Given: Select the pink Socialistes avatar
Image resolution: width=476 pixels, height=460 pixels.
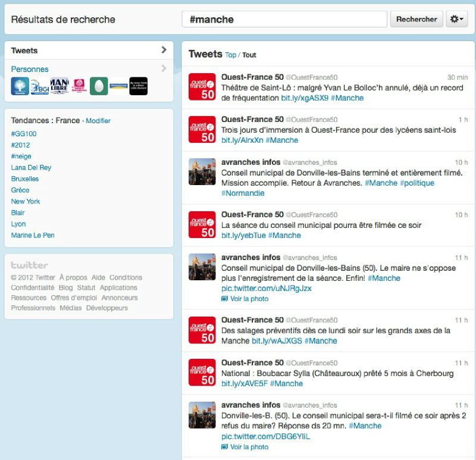Looking at the screenshot, I should pos(79,86).
